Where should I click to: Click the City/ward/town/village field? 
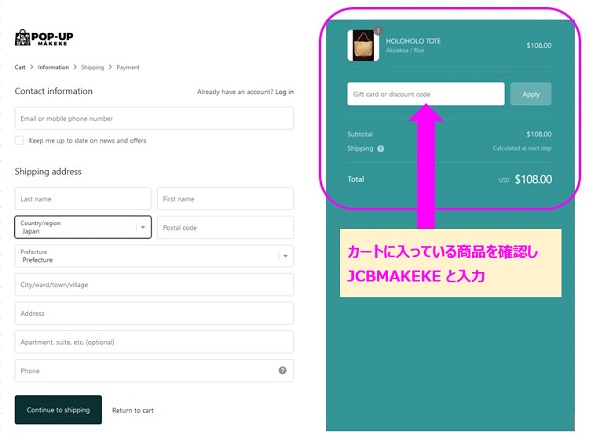pyautogui.click(x=154, y=285)
